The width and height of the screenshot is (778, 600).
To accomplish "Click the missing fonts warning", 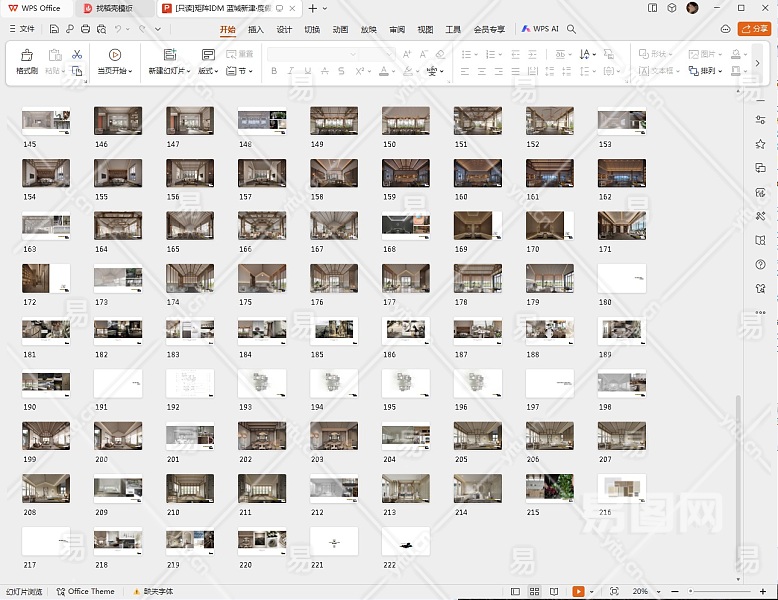I will coord(152,592).
